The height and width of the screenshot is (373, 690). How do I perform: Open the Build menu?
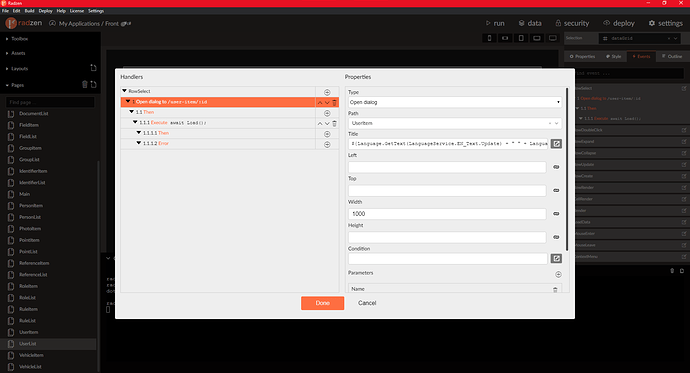29,11
